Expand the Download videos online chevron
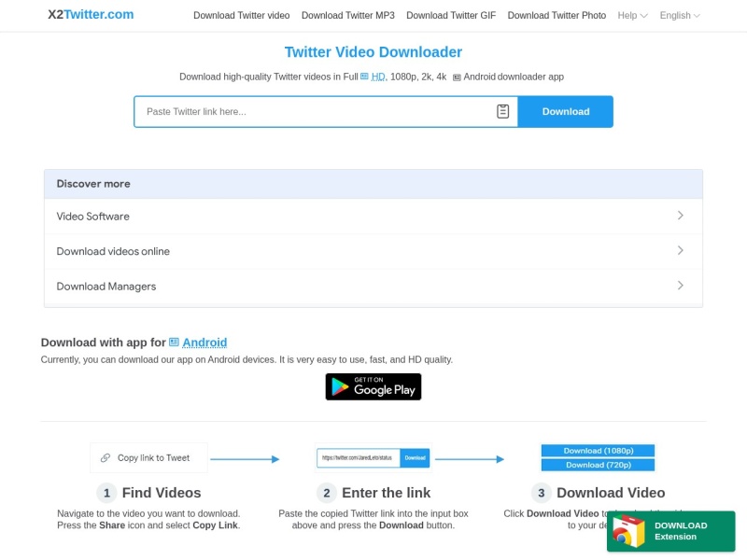 [681, 250]
